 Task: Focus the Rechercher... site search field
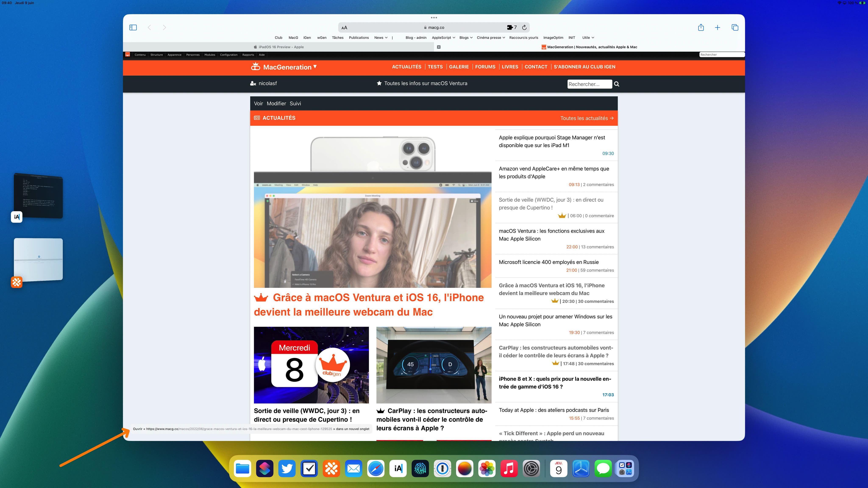coord(590,84)
